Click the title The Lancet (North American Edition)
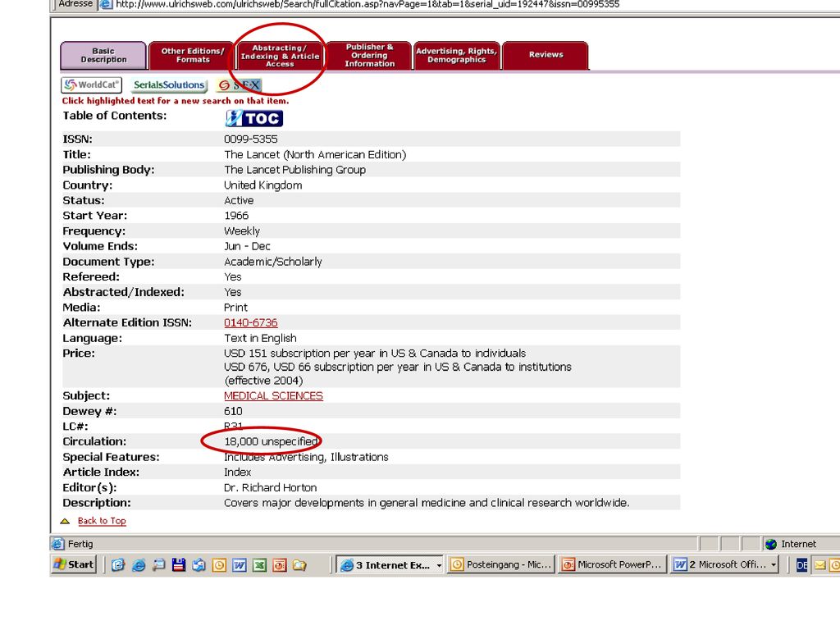 click(x=315, y=155)
